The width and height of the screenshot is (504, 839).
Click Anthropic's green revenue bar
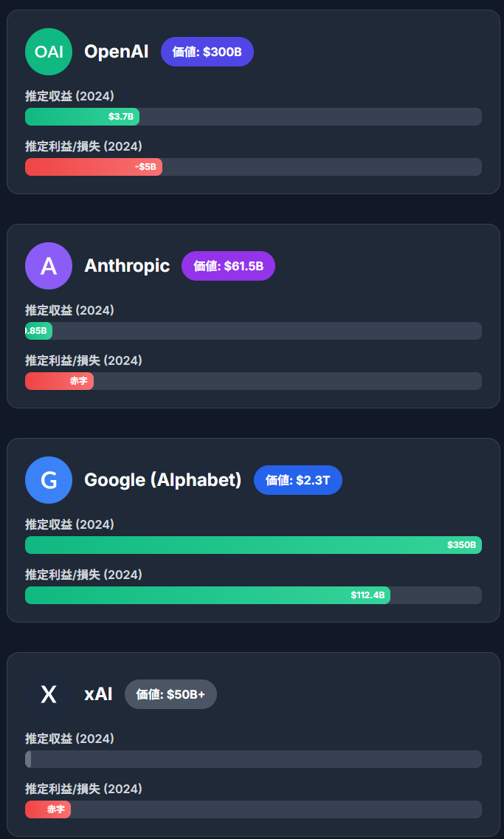coord(38,331)
